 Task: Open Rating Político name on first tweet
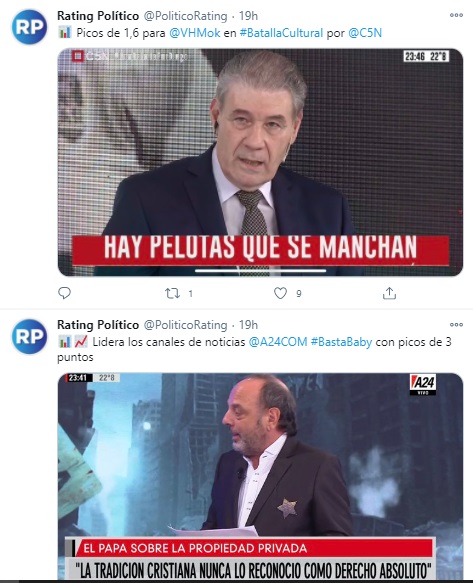click(98, 16)
